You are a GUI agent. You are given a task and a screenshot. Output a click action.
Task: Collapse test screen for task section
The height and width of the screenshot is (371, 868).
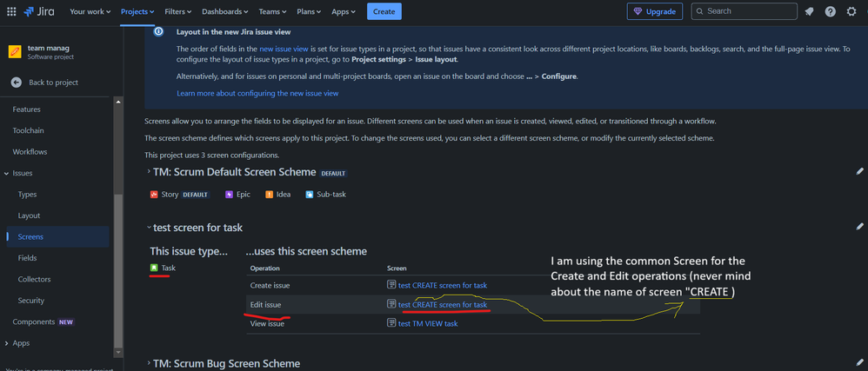click(x=149, y=227)
